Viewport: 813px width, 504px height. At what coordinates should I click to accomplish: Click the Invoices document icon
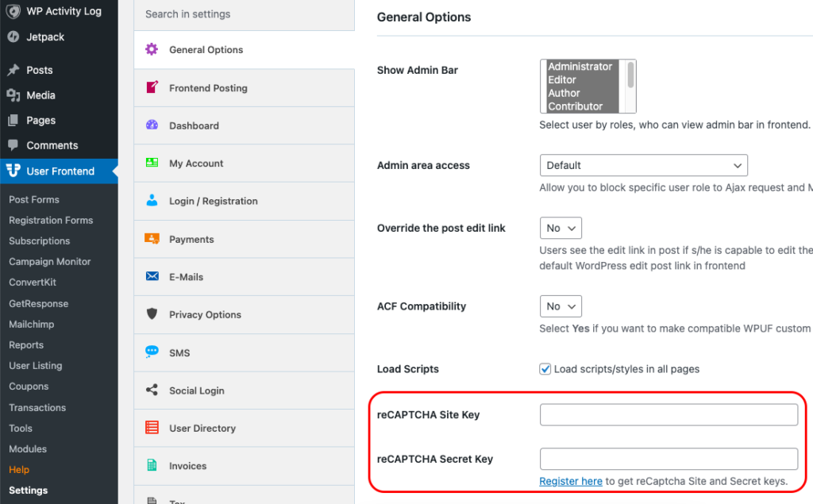click(152, 465)
